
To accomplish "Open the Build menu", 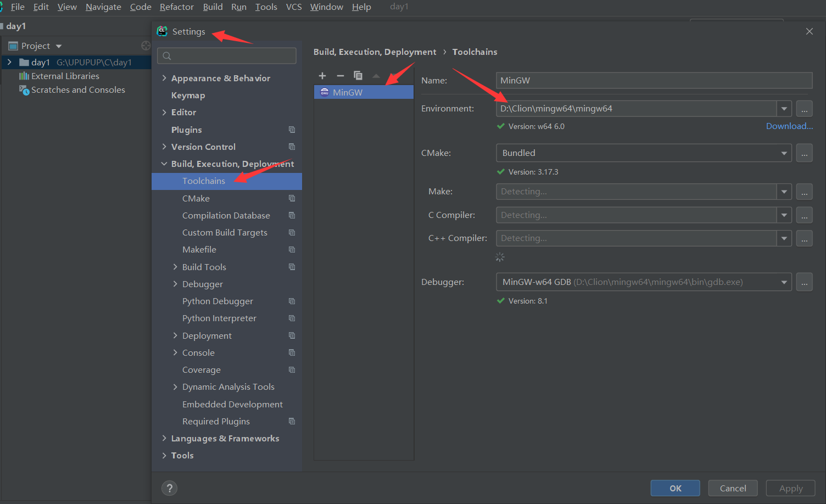I will coord(213,7).
